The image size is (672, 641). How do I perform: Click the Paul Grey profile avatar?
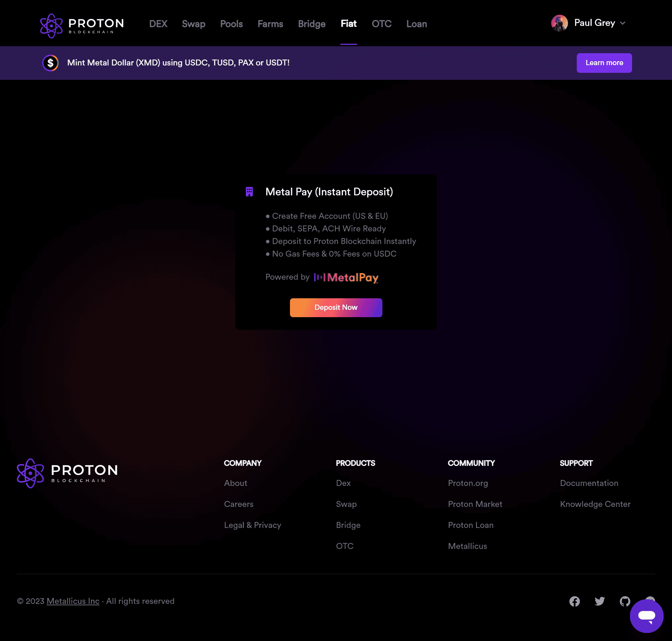click(x=559, y=23)
